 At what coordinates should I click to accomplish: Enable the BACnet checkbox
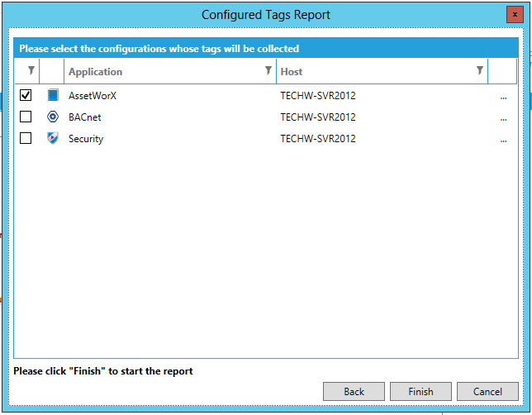click(x=26, y=117)
